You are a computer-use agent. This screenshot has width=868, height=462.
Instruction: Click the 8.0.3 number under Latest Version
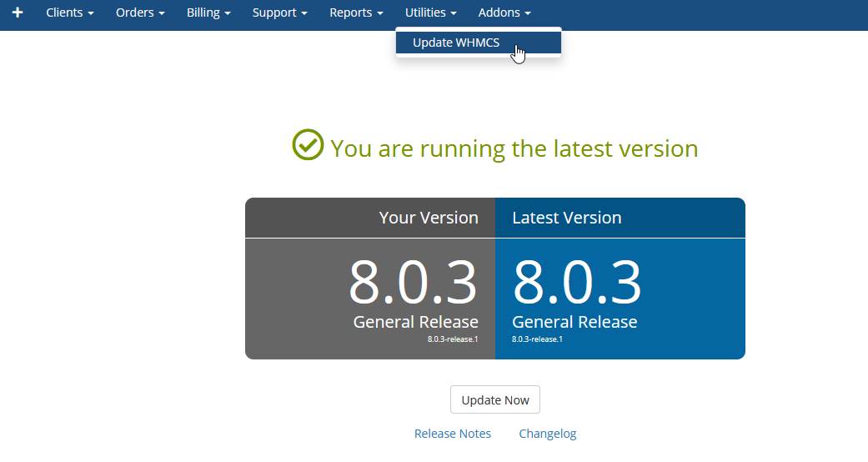pyautogui.click(x=577, y=282)
